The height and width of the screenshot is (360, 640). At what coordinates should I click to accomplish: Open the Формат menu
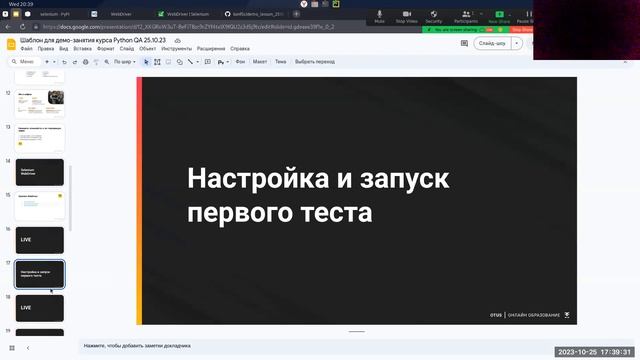point(105,49)
